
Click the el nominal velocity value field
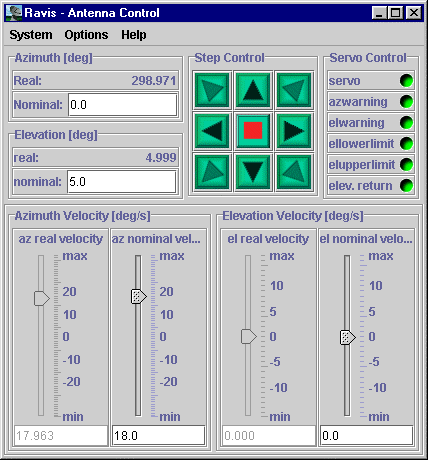tap(366, 435)
